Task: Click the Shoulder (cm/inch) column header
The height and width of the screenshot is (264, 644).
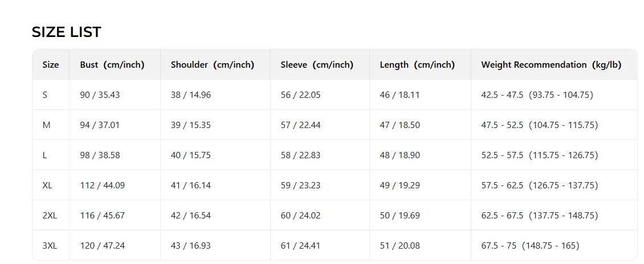Action: [x=213, y=65]
